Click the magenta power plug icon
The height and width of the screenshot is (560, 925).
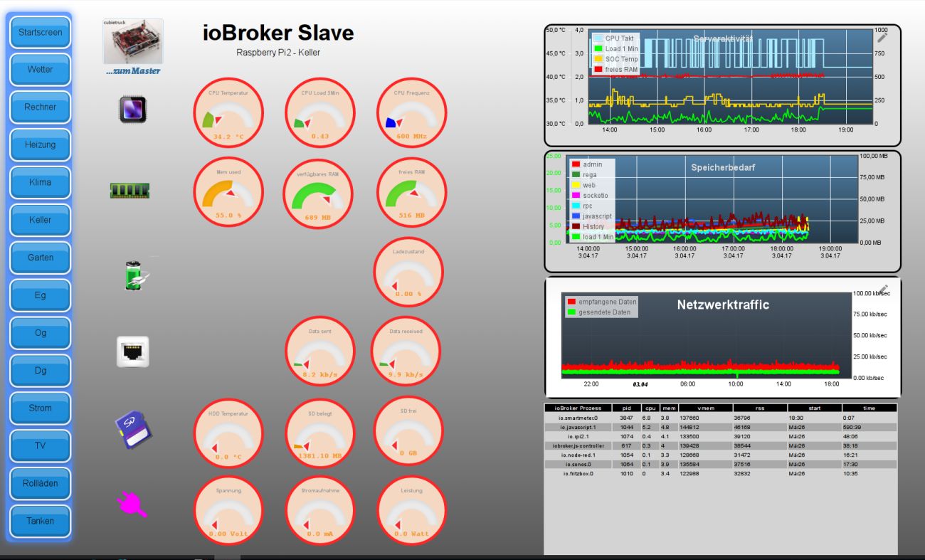pyautogui.click(x=132, y=504)
